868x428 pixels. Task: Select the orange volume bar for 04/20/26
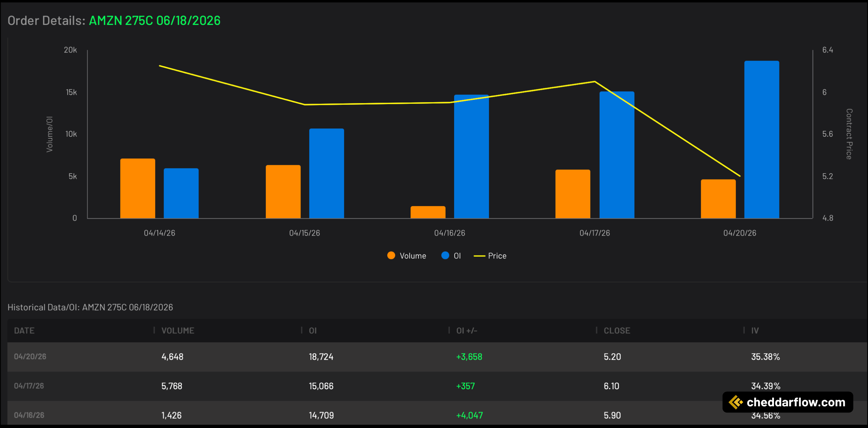[x=718, y=199]
